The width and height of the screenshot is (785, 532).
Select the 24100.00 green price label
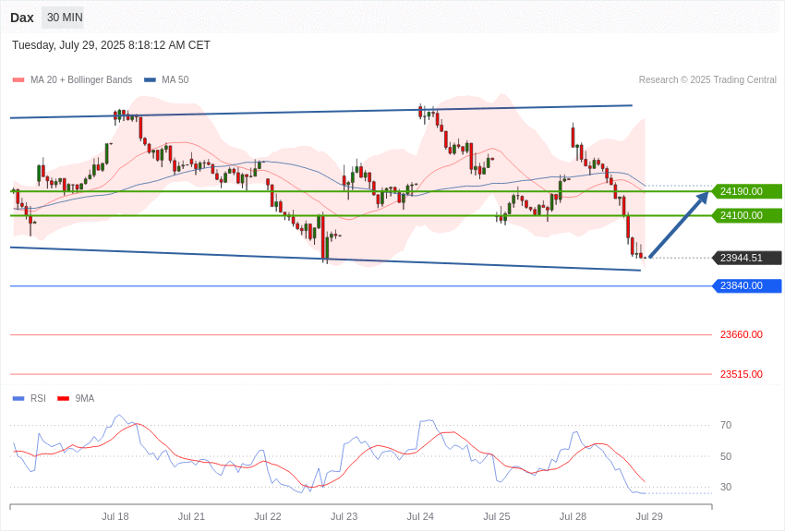[747, 216]
